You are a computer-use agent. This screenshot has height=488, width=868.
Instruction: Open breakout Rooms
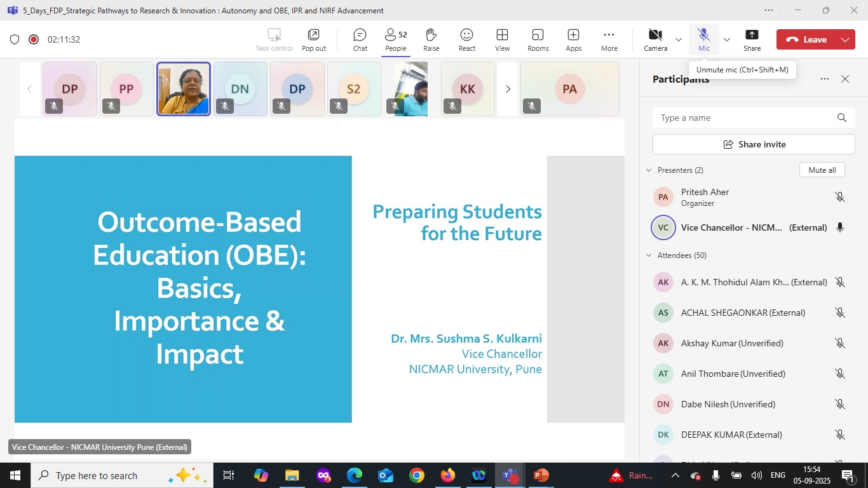[x=538, y=39]
